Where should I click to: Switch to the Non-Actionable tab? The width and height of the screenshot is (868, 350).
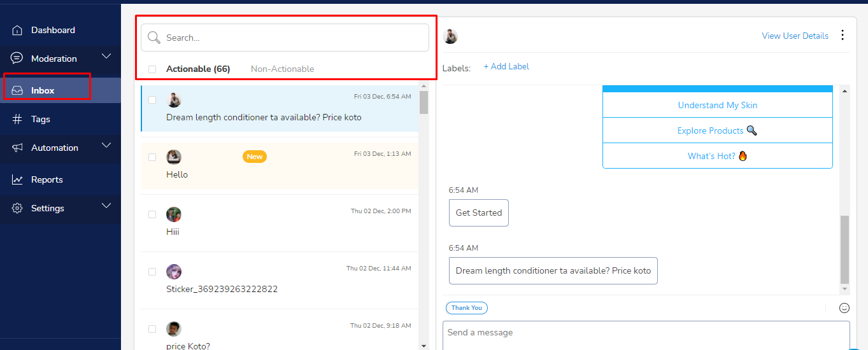click(x=282, y=69)
